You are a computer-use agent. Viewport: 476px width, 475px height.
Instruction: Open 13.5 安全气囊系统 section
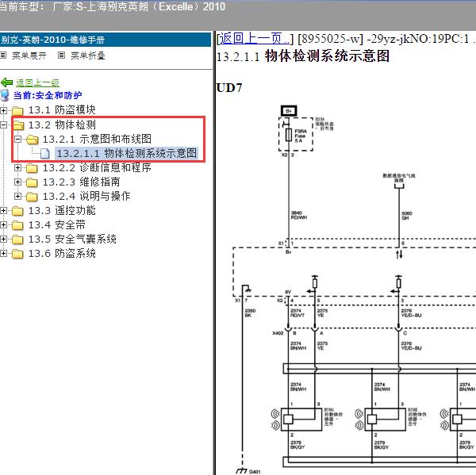pyautogui.click(x=72, y=239)
